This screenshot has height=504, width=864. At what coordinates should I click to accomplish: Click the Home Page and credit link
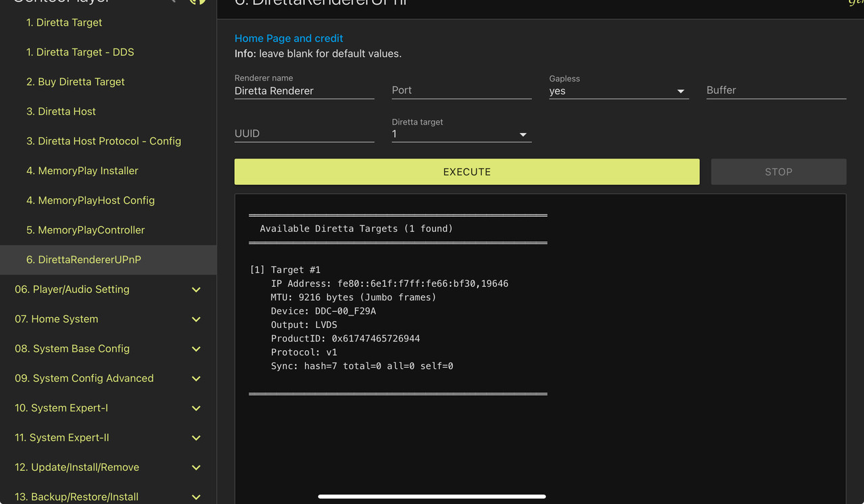coord(289,38)
